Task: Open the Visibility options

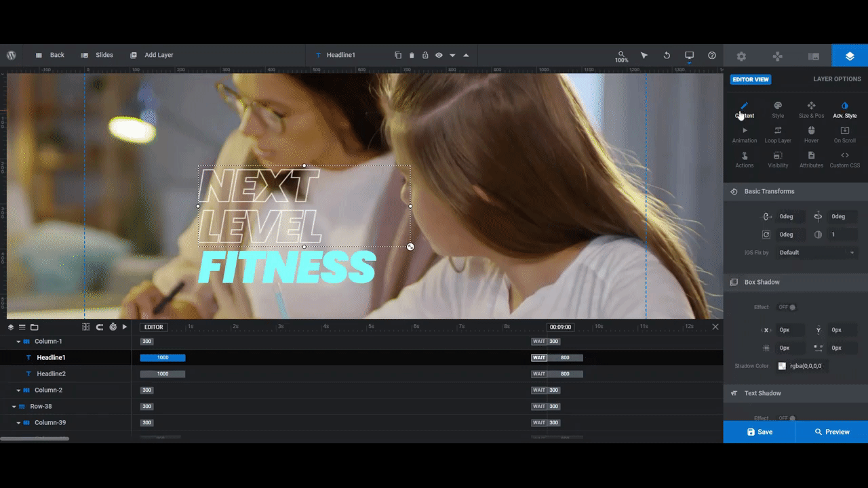Action: pyautogui.click(x=778, y=160)
